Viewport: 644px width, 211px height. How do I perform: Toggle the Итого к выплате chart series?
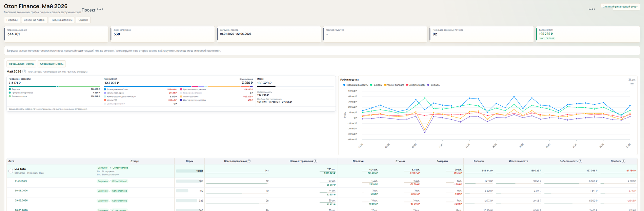pos(394,85)
